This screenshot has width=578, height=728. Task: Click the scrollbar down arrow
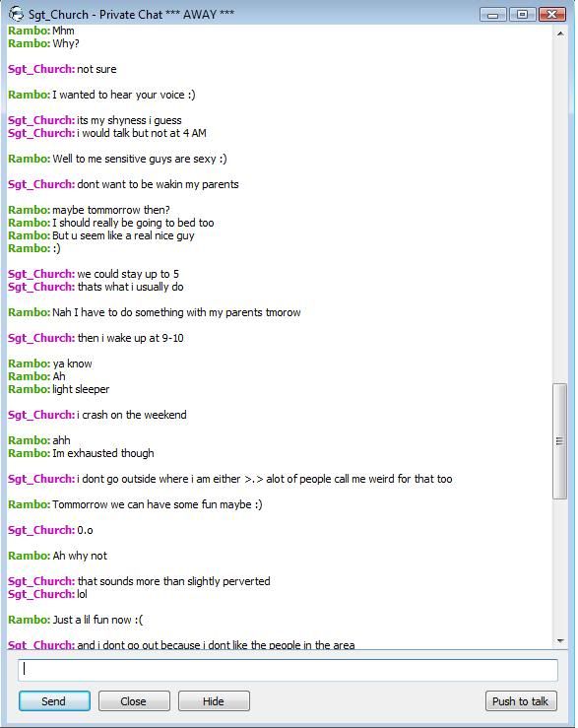560,640
